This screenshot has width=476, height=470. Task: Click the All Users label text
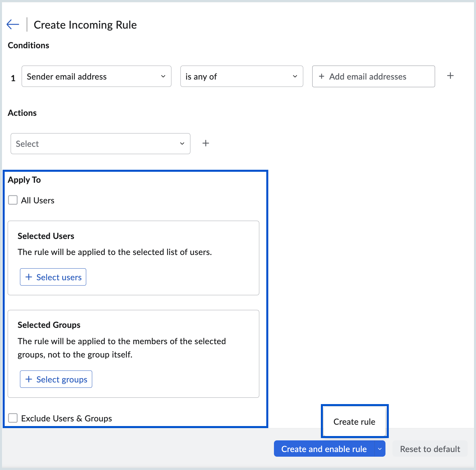pyautogui.click(x=38, y=200)
